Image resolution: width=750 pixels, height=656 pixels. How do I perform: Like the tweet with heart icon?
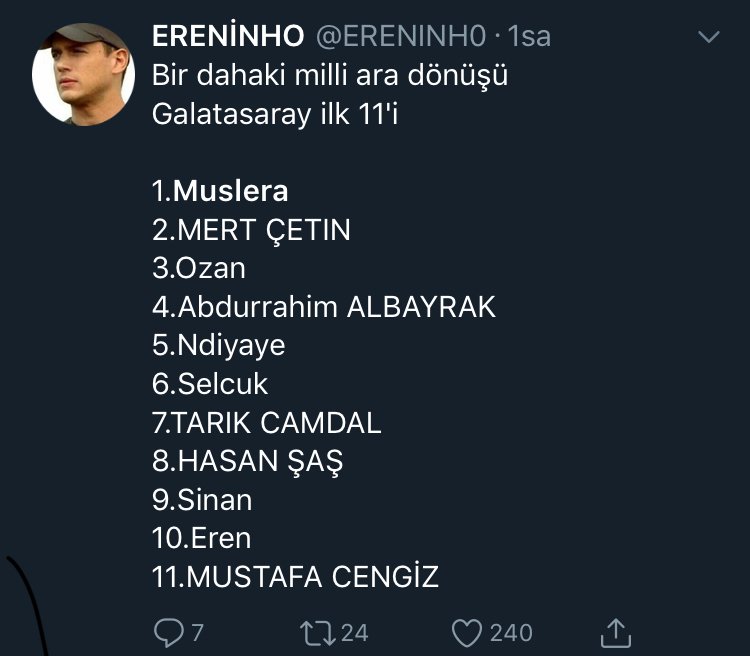tap(467, 632)
